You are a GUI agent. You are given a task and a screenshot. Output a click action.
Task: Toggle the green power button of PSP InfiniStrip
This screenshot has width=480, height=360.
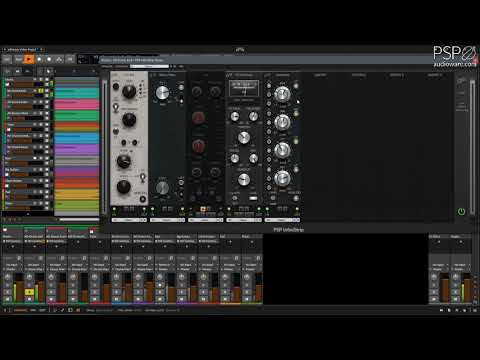(x=461, y=211)
